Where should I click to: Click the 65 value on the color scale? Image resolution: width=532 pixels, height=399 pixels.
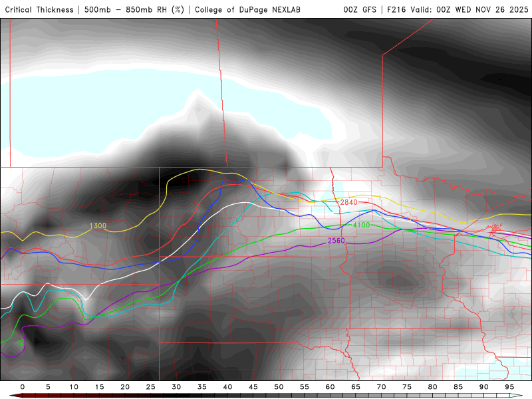(x=356, y=387)
